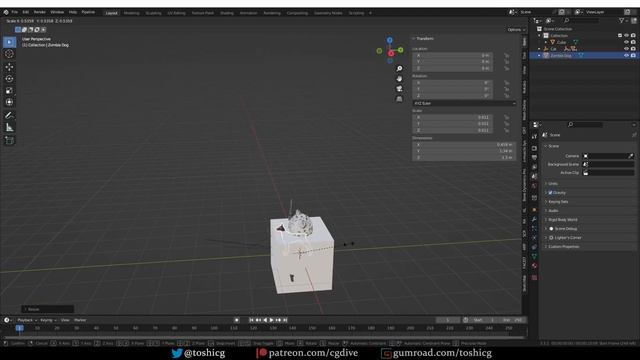
Task: Click the Location X value field
Action: coord(452,55)
